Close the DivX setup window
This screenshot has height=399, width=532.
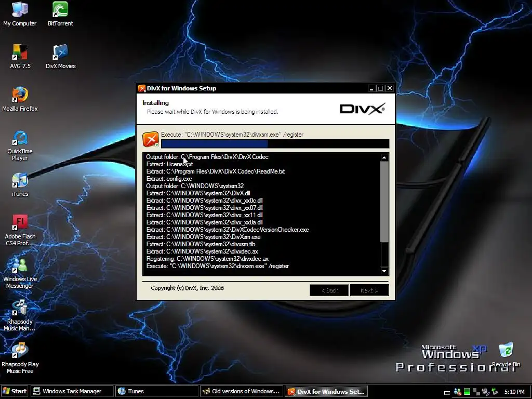click(x=390, y=88)
